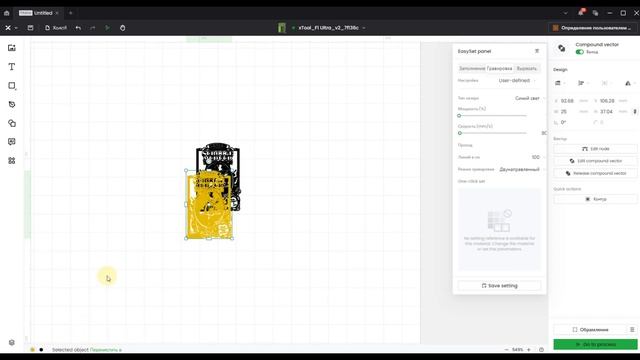Click the compound vector object icon
The height and width of the screenshot is (360, 640).
pos(562,48)
